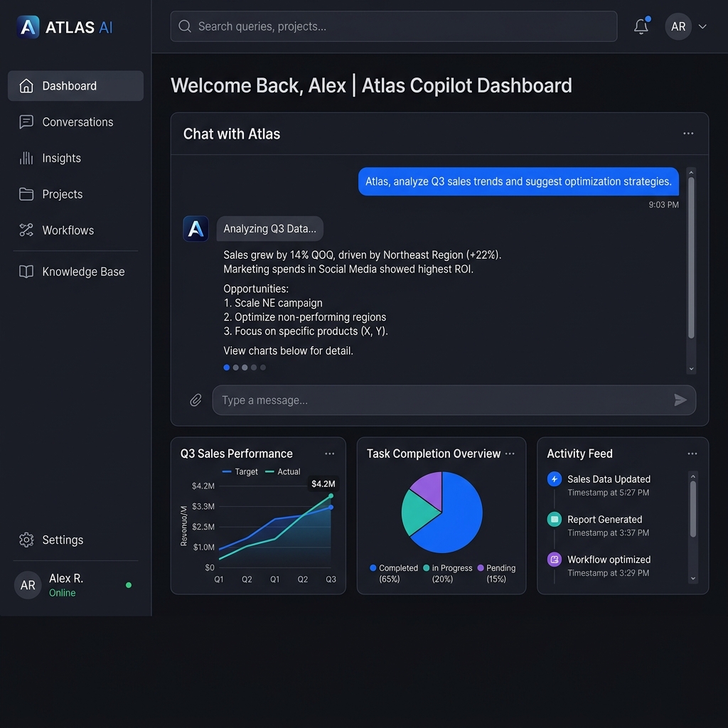Toggle the Pending (15%) legend item
Screen dimensions: 728x728
click(x=496, y=574)
